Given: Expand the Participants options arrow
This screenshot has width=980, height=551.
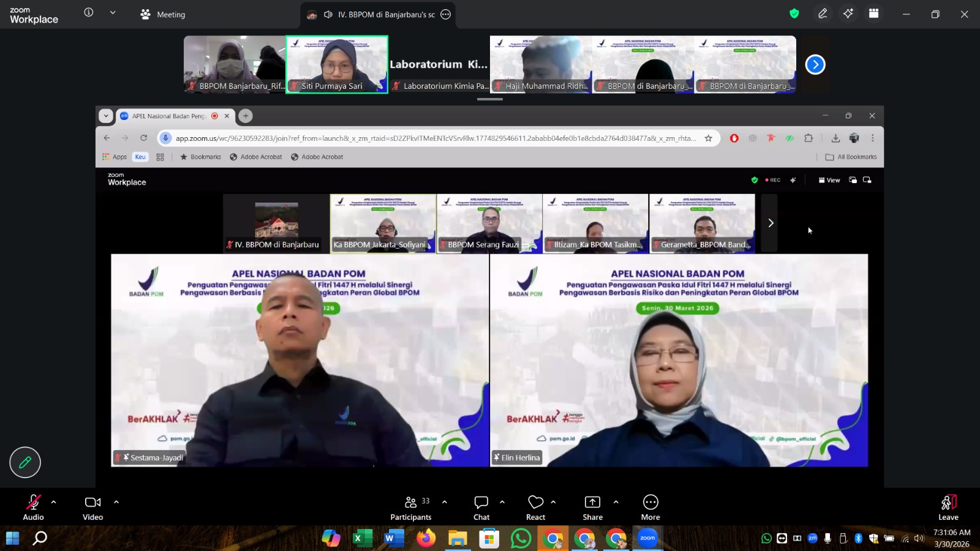Looking at the screenshot, I should [x=445, y=502].
